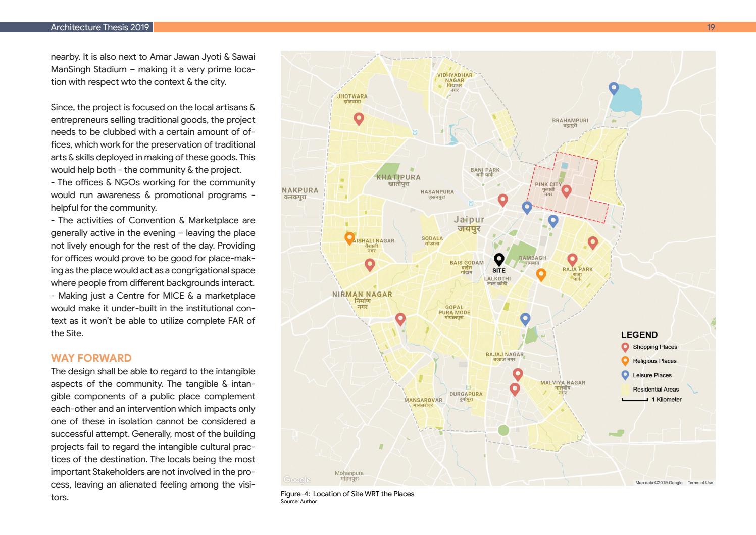756x535 pixels.
Task: Select the blue pin below Gopal Pura Mode
Action: [x=525, y=319]
